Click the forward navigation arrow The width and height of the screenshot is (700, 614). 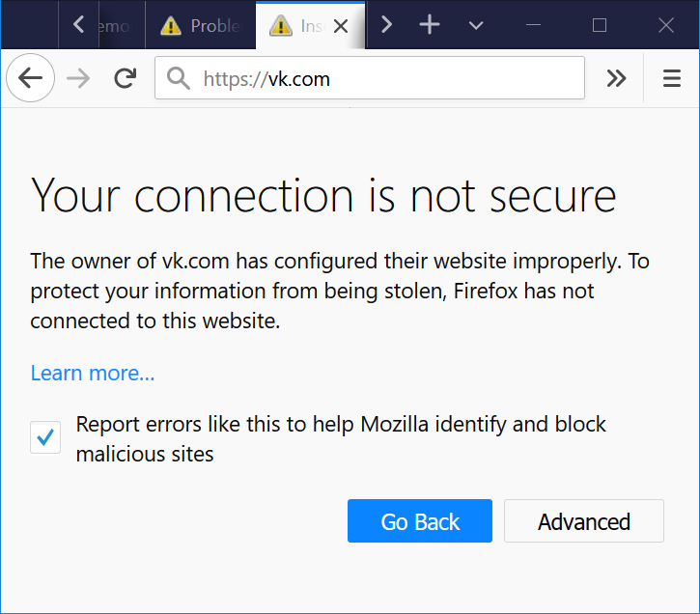coord(78,78)
